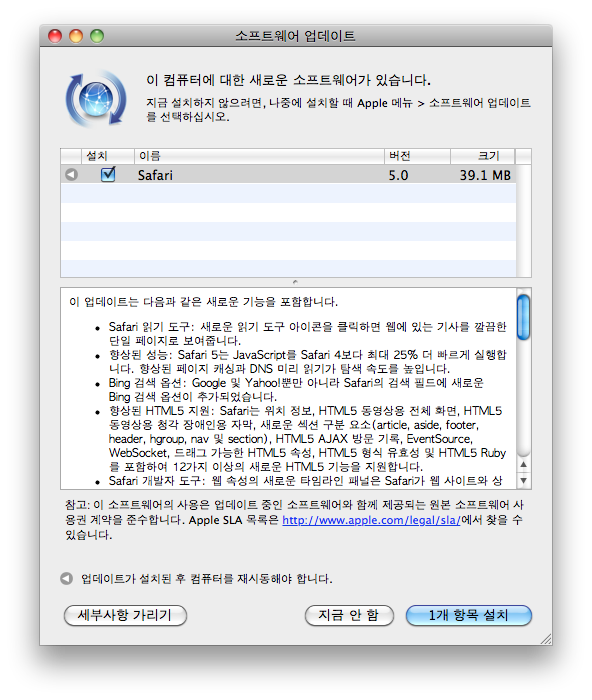Image resolution: width=592 pixels, height=700 pixels.
Task: Uncheck the Safari install checkbox
Action: [x=108, y=174]
